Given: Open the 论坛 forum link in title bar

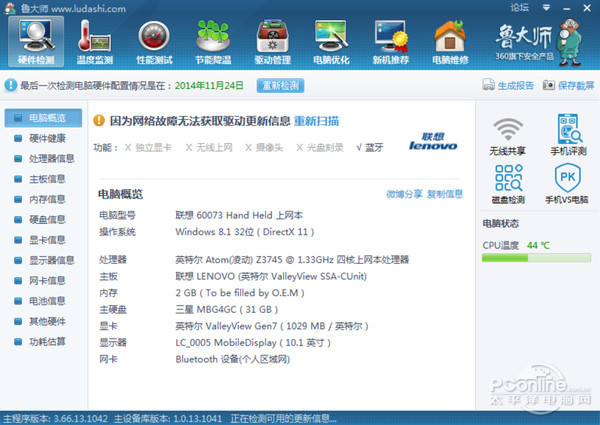Looking at the screenshot, I should [x=519, y=7].
